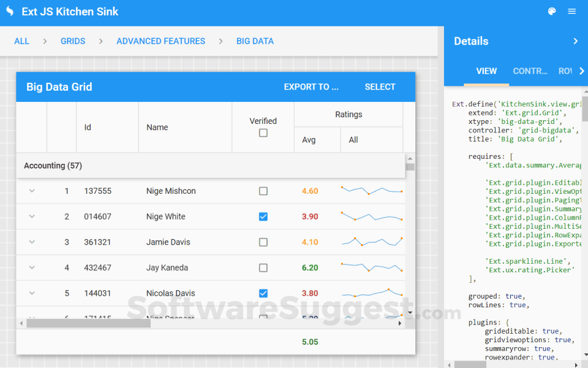
Task: Click Jay Kaneda's trend sparkline
Action: [x=371, y=267]
